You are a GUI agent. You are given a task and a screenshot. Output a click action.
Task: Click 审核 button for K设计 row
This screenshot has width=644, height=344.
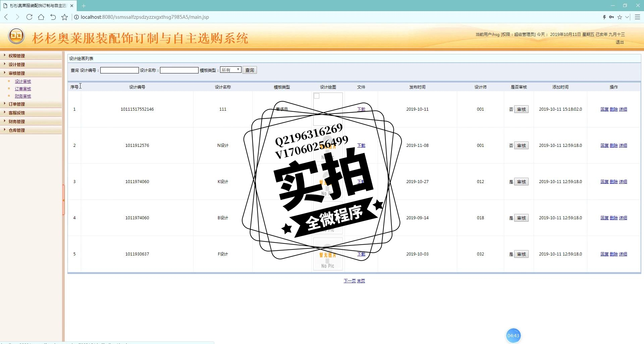(x=521, y=182)
